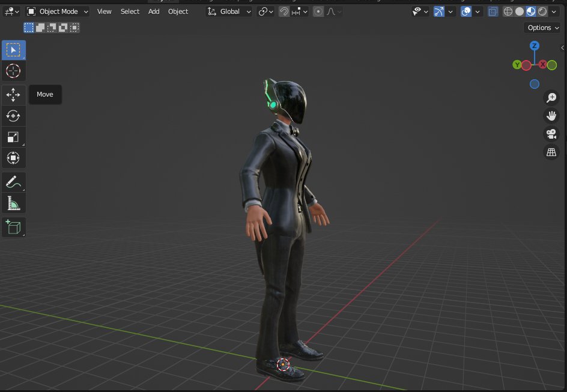
Task: Switch to Wireframe shading
Action: click(x=508, y=11)
